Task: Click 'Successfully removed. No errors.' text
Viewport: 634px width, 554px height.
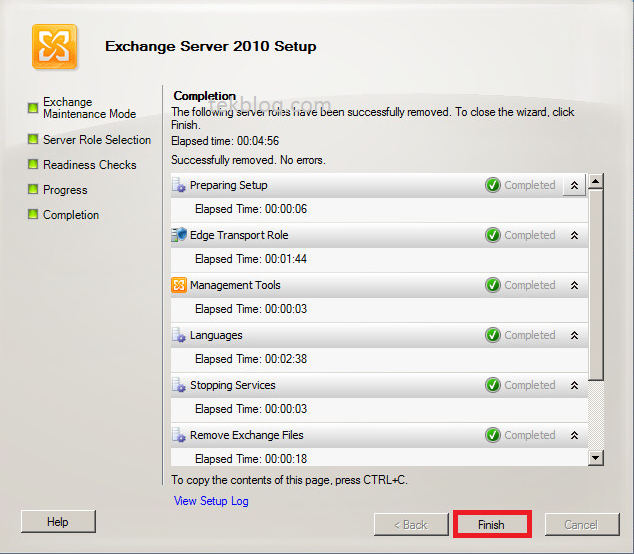Action: 248,160
